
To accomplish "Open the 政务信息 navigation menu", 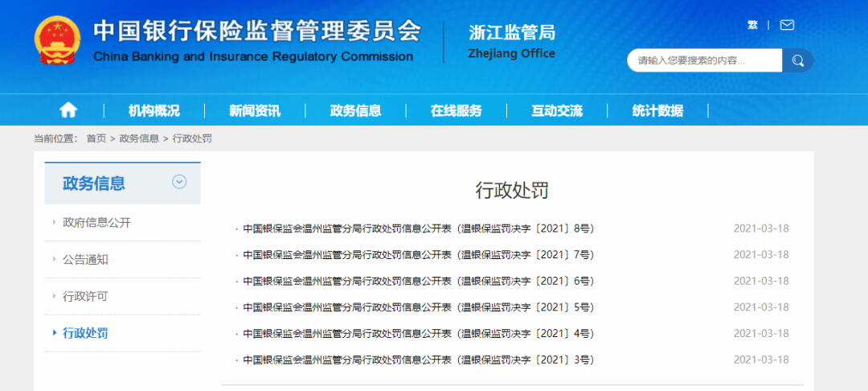I will pyautogui.click(x=355, y=111).
